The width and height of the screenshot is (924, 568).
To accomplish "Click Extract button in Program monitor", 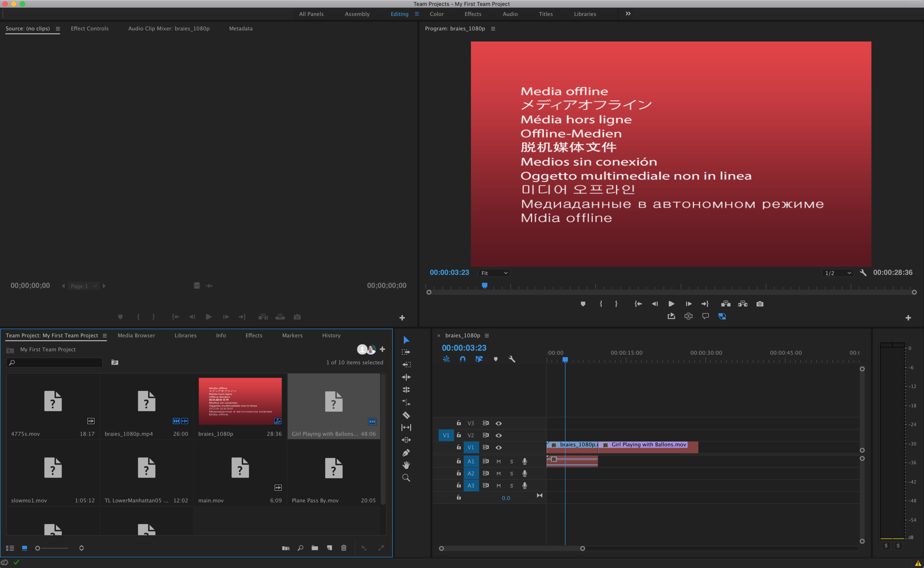I will pyautogui.click(x=743, y=304).
